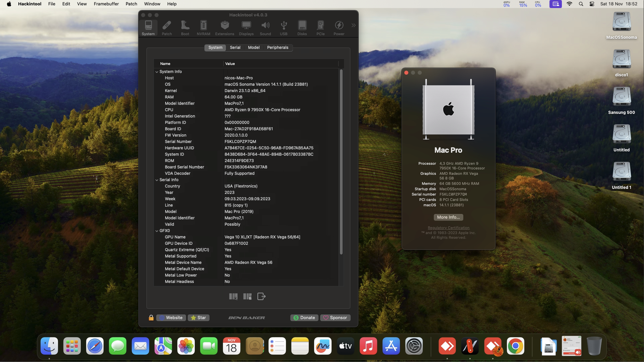Open the Regulatory Certification link
The height and width of the screenshot is (362, 644).
click(448, 228)
